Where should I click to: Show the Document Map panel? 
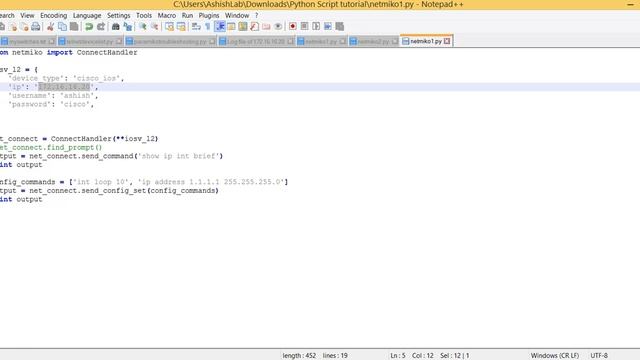point(243,27)
